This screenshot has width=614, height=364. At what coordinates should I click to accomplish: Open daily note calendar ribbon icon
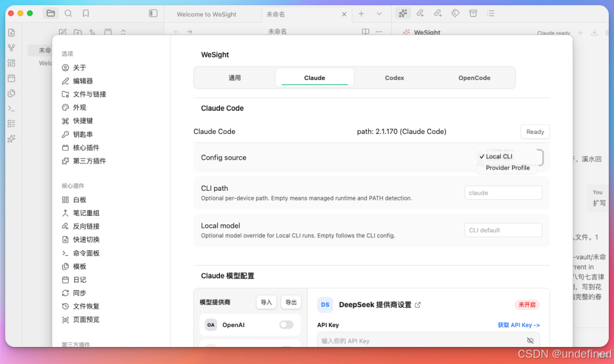click(x=11, y=78)
